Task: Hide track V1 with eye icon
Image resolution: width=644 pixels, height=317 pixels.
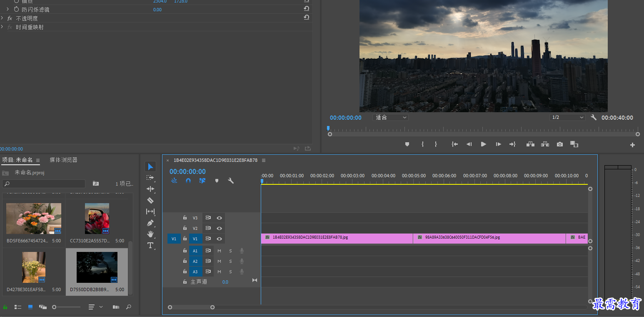Action: pyautogui.click(x=219, y=239)
